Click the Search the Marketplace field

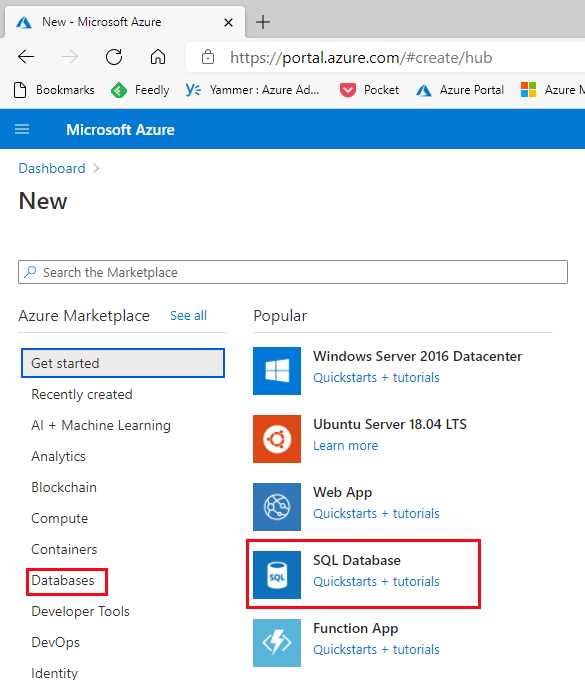(x=293, y=272)
